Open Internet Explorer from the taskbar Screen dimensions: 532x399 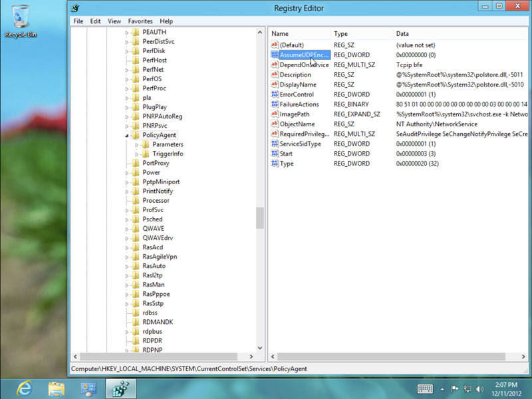23,388
